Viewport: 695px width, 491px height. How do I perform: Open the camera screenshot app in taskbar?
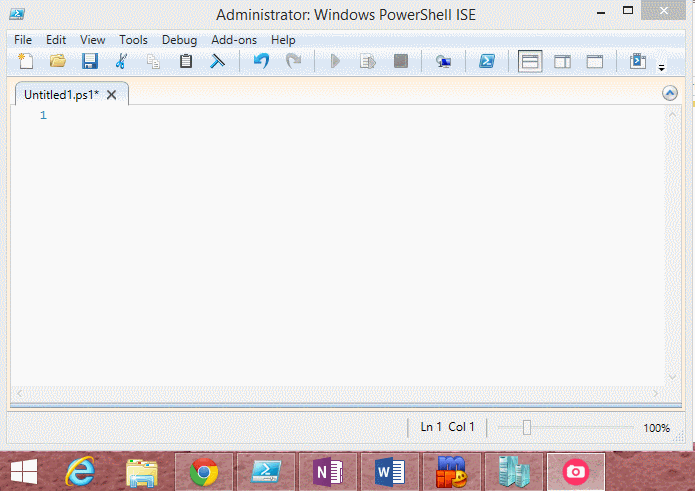pos(576,472)
